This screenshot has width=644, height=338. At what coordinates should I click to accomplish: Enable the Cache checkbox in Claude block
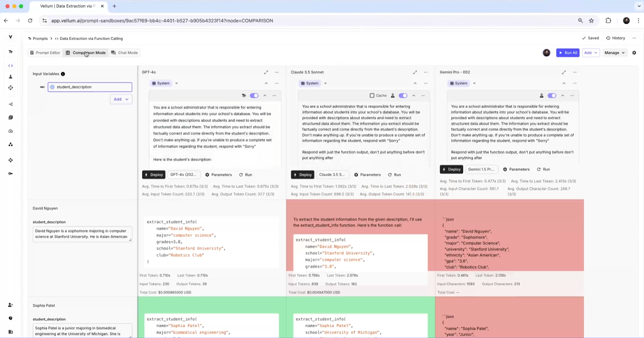(372, 96)
